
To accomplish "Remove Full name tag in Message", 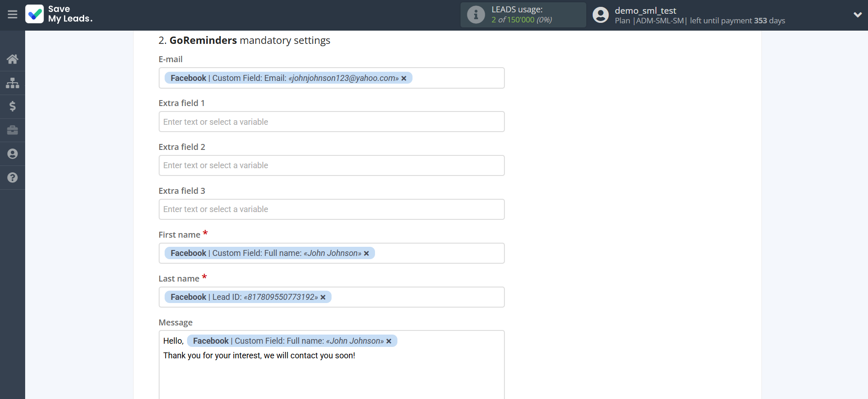I will 389,341.
